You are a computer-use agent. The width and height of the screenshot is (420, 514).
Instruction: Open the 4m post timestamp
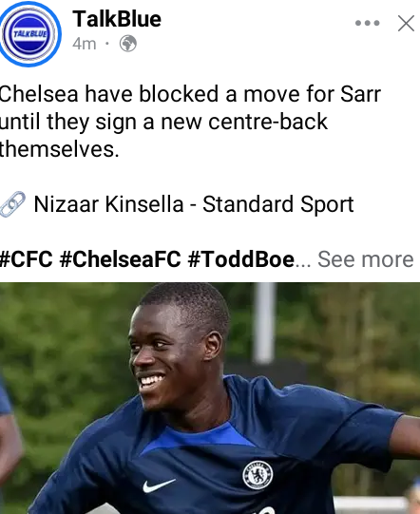click(x=85, y=44)
